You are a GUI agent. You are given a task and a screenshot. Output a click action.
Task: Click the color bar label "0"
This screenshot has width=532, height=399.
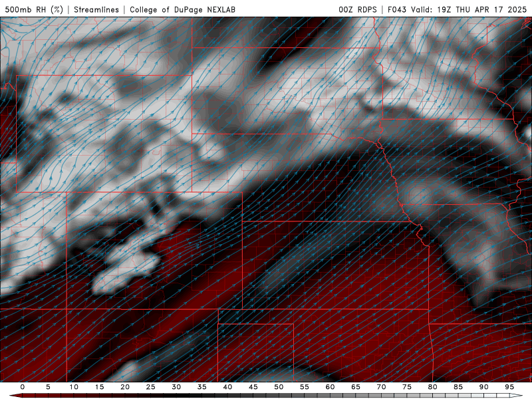tap(23, 387)
